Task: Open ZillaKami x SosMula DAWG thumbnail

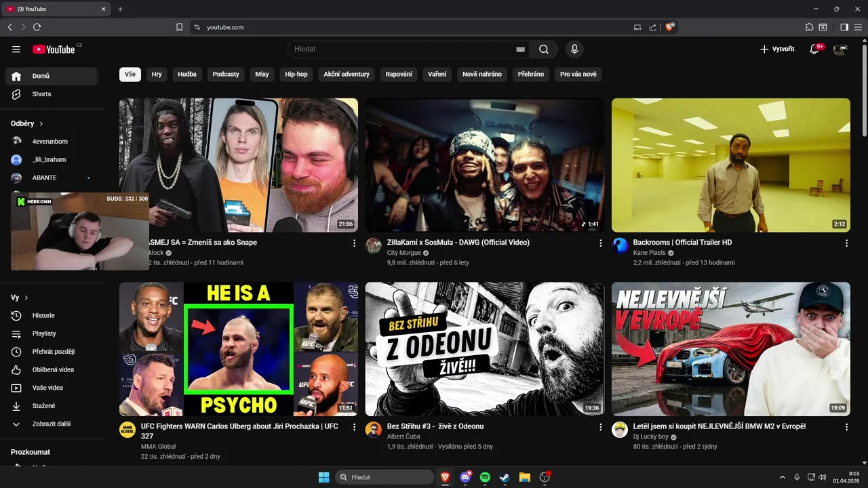Action: (485, 165)
